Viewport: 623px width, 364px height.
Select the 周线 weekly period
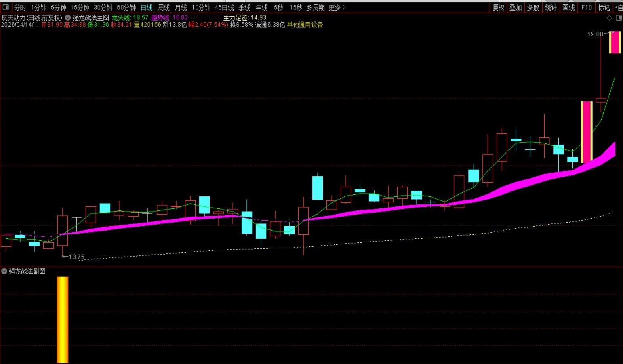click(x=164, y=7)
